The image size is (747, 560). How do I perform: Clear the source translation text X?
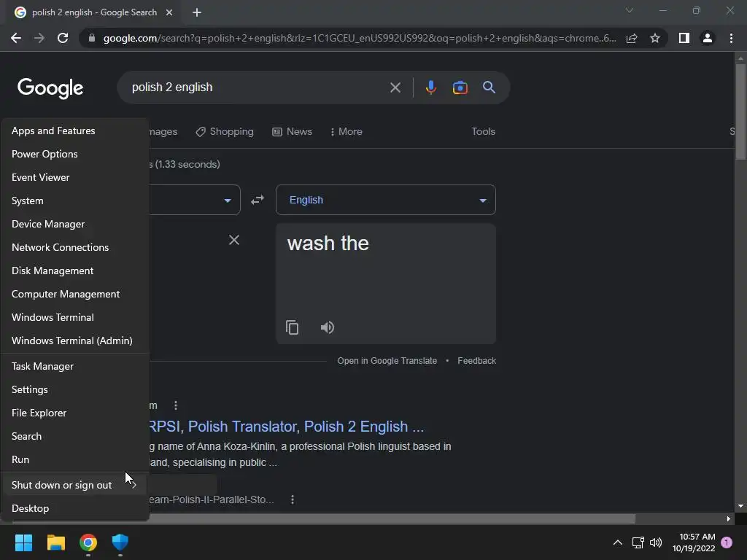[x=234, y=240]
